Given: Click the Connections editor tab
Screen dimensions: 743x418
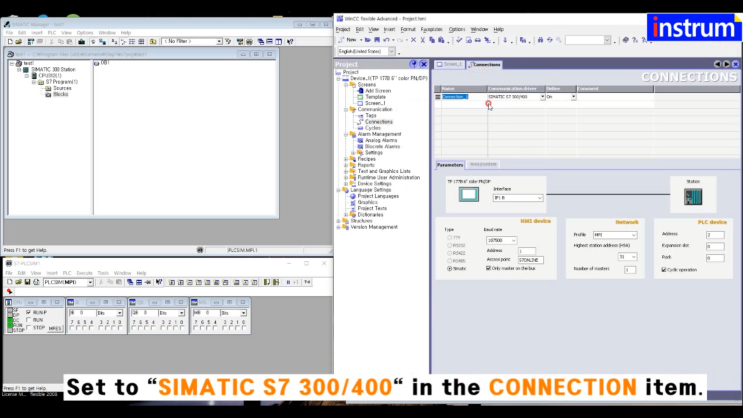Looking at the screenshot, I should (484, 64).
